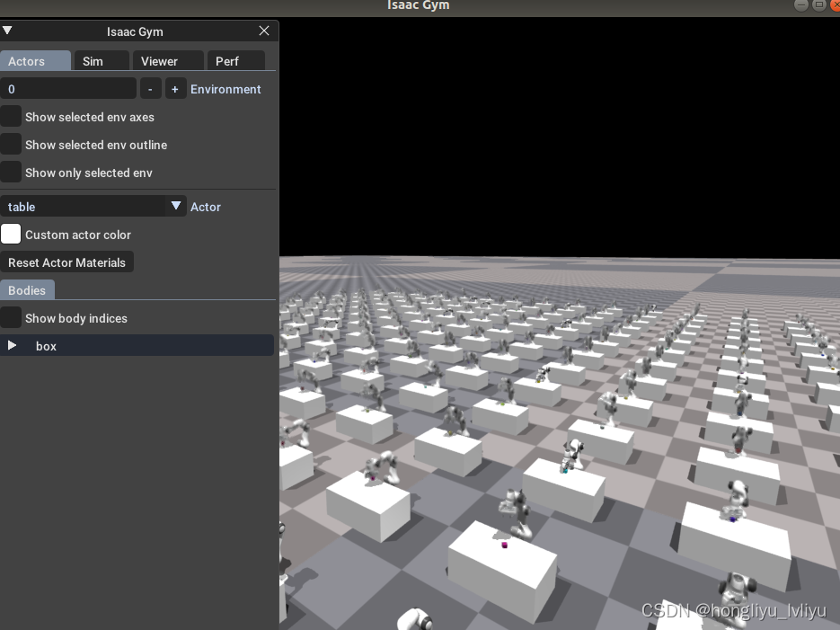The width and height of the screenshot is (840, 630).
Task: Pick the Custom actor color swatch
Action: click(11, 234)
